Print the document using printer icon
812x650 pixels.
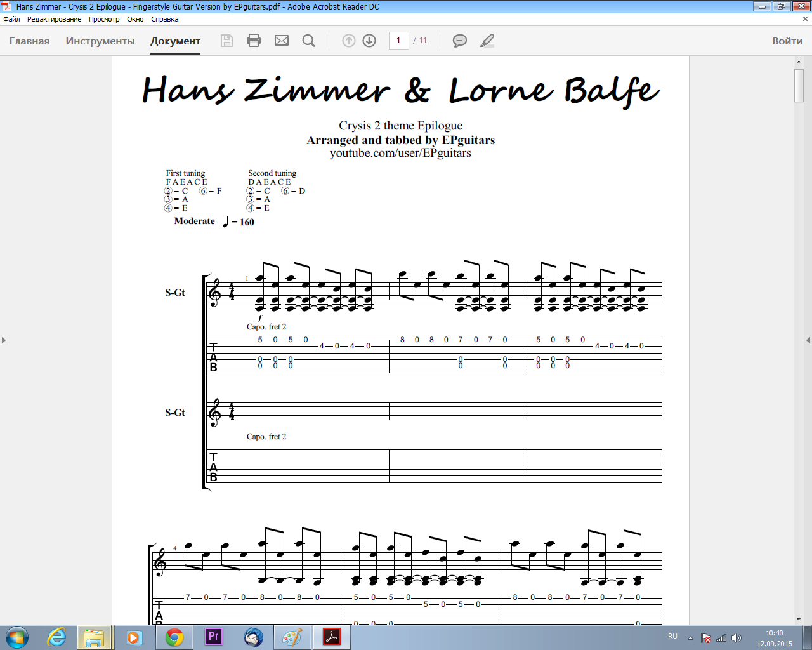(254, 41)
